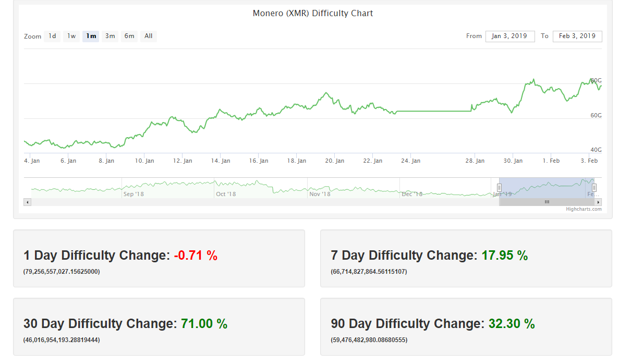
Task: Click the 1 Day Difficulty Change percentage
Action: click(x=196, y=256)
